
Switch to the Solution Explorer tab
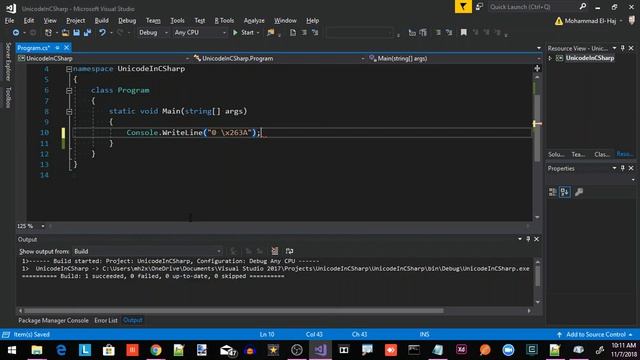(556, 154)
